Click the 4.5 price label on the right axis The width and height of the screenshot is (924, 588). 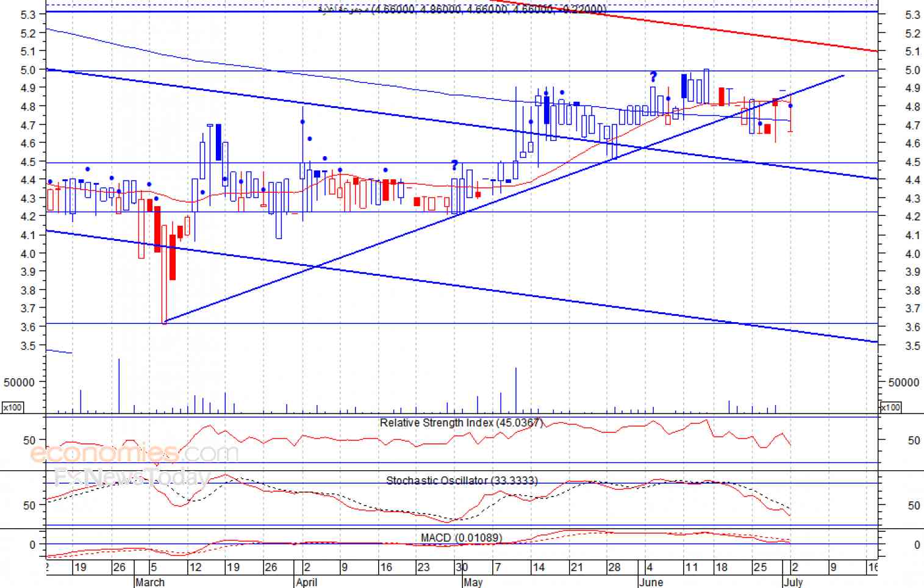(x=913, y=162)
